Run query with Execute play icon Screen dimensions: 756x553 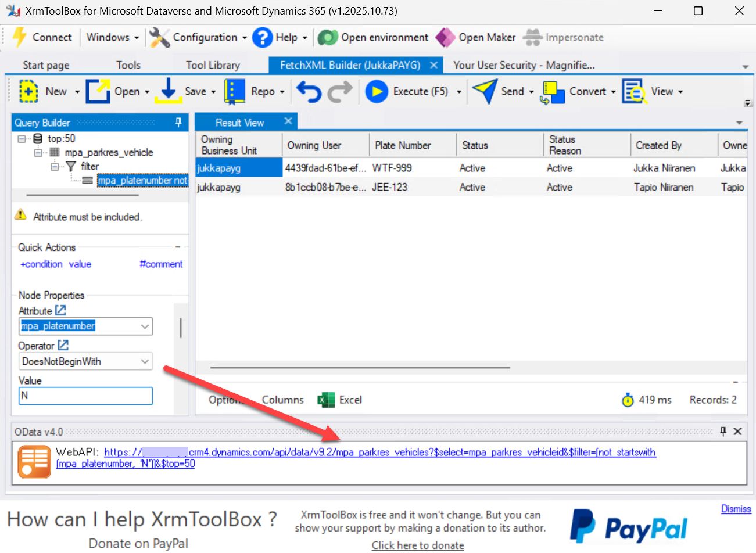point(377,91)
